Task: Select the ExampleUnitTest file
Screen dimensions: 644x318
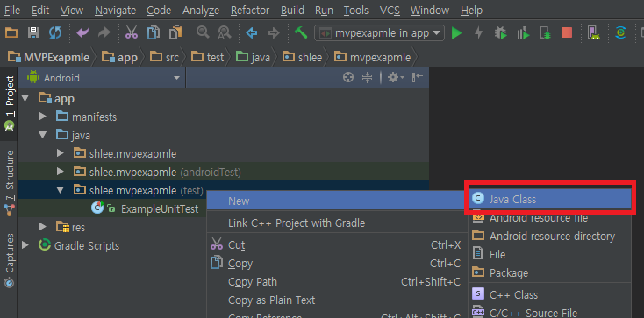Action: (x=160, y=208)
